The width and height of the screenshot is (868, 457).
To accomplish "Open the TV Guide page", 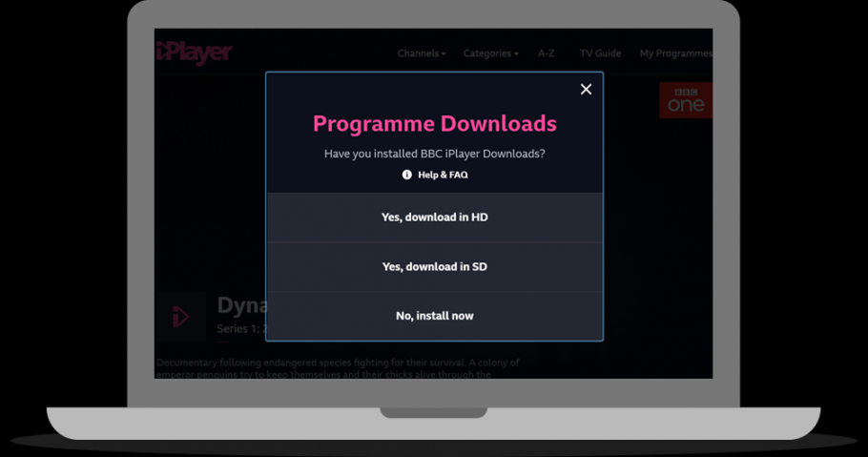I will click(600, 53).
